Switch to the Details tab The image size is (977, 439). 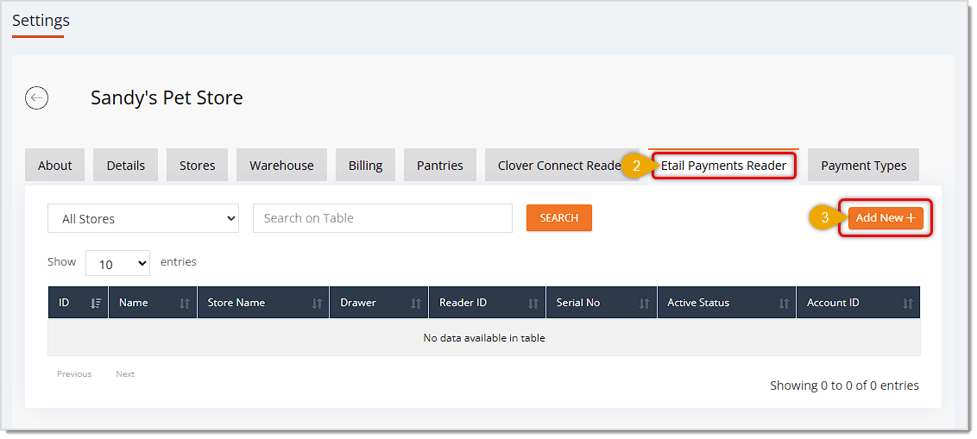[x=125, y=166]
